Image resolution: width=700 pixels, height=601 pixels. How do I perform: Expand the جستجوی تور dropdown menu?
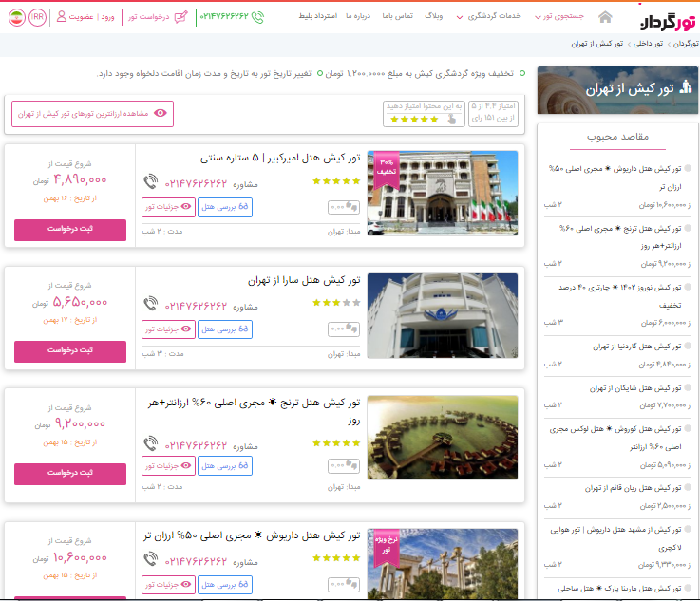pos(559,16)
